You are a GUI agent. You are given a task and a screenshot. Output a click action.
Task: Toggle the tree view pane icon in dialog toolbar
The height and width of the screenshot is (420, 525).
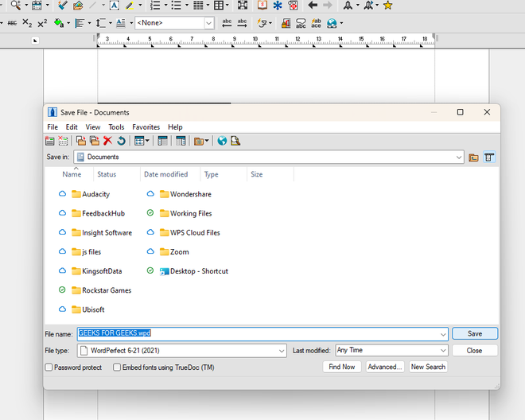point(162,141)
